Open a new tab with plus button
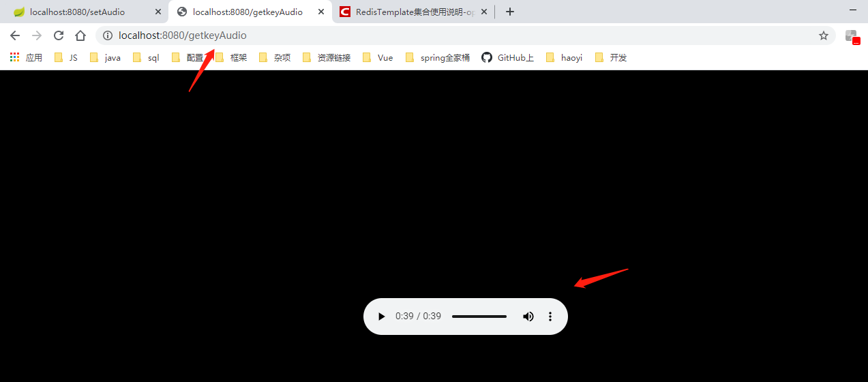The height and width of the screenshot is (382, 868). (509, 12)
